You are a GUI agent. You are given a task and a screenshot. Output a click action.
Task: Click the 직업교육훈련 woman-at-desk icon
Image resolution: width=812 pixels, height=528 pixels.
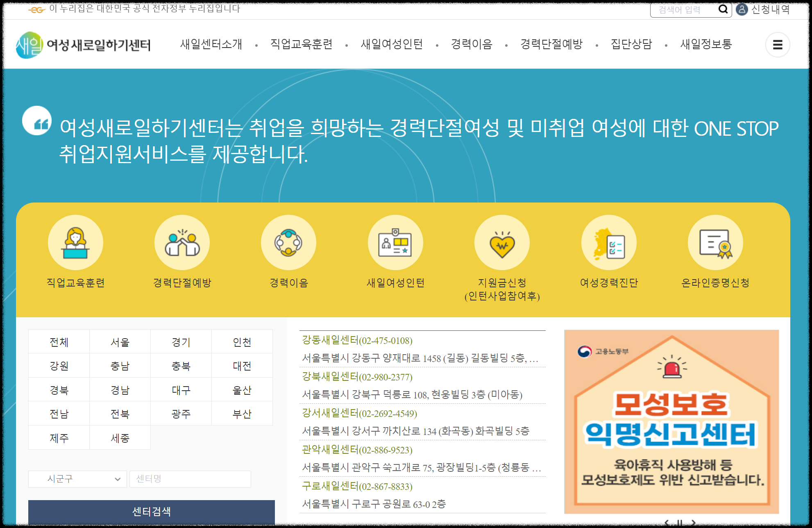(x=75, y=243)
